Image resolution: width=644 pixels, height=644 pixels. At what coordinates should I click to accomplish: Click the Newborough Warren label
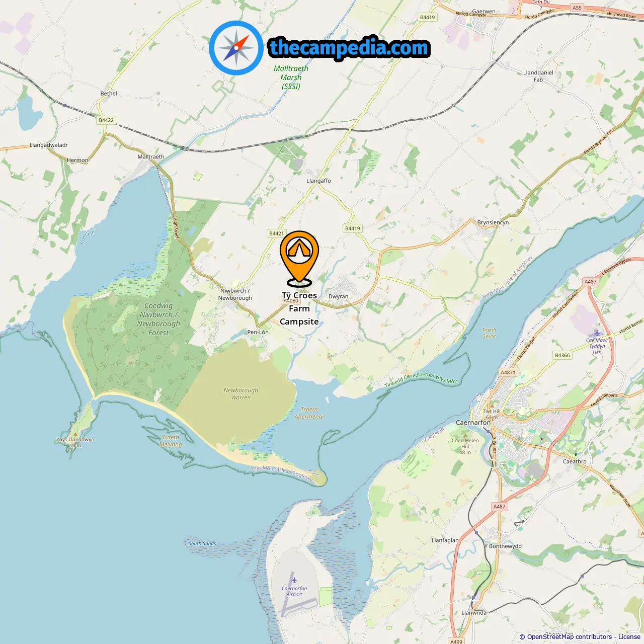coord(241,393)
